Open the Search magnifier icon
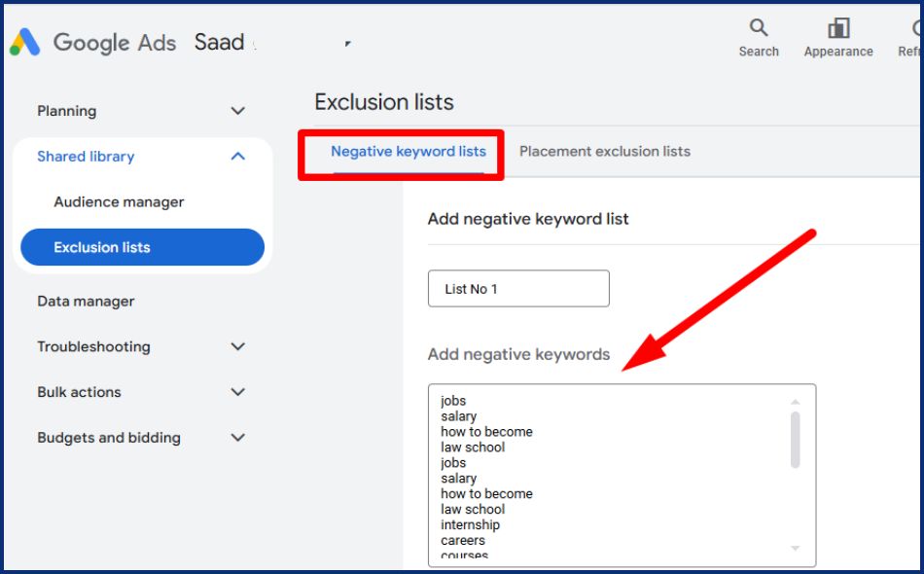Image resolution: width=924 pixels, height=574 pixels. pyautogui.click(x=759, y=27)
